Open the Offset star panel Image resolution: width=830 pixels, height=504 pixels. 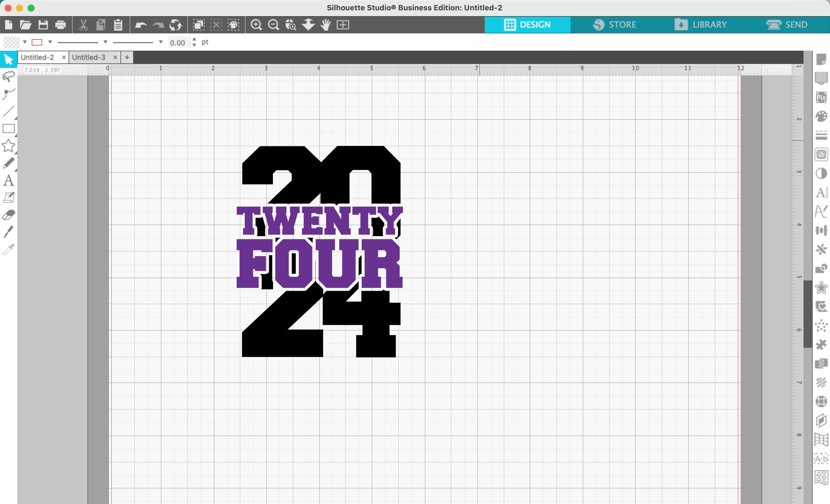[x=821, y=288]
